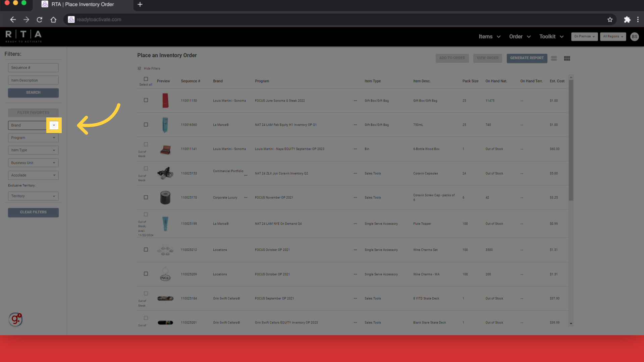644x362 pixels.
Task: Open row options dots for NAT 24 LAM Feb Equity
Action: point(355,125)
